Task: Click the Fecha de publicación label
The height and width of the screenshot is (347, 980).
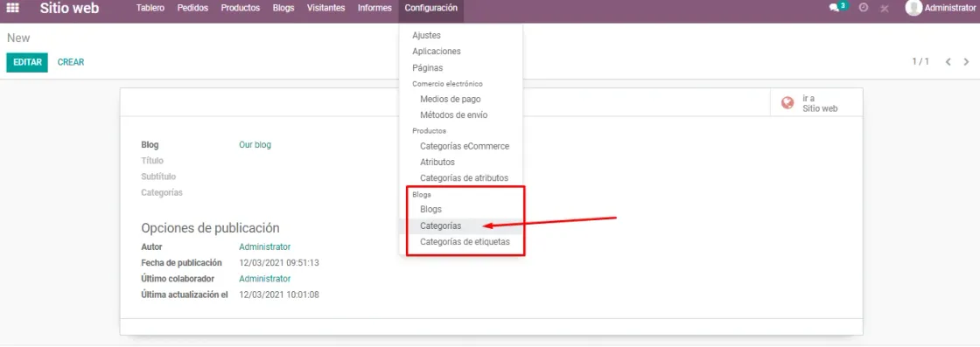Action: 182,263
